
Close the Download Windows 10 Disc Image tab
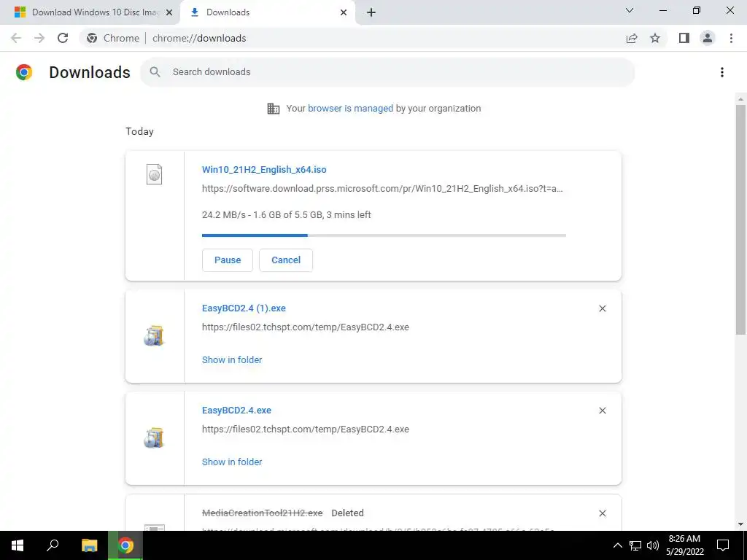(x=169, y=12)
